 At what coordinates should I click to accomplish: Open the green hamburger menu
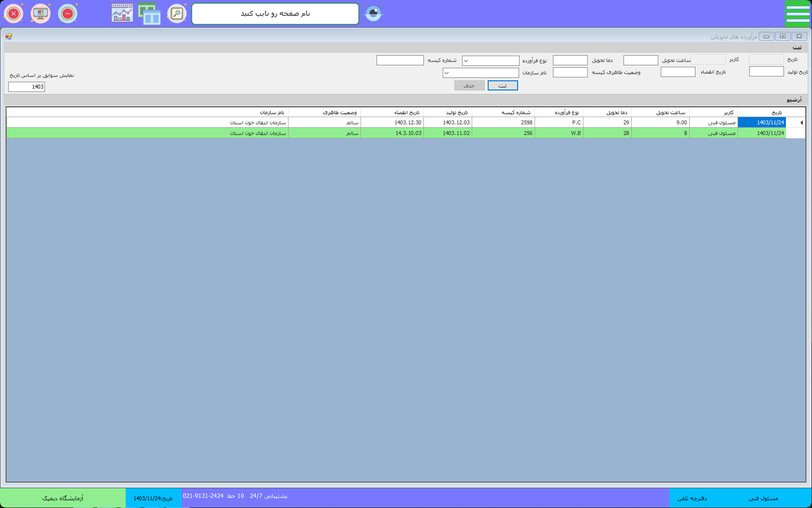(x=797, y=14)
